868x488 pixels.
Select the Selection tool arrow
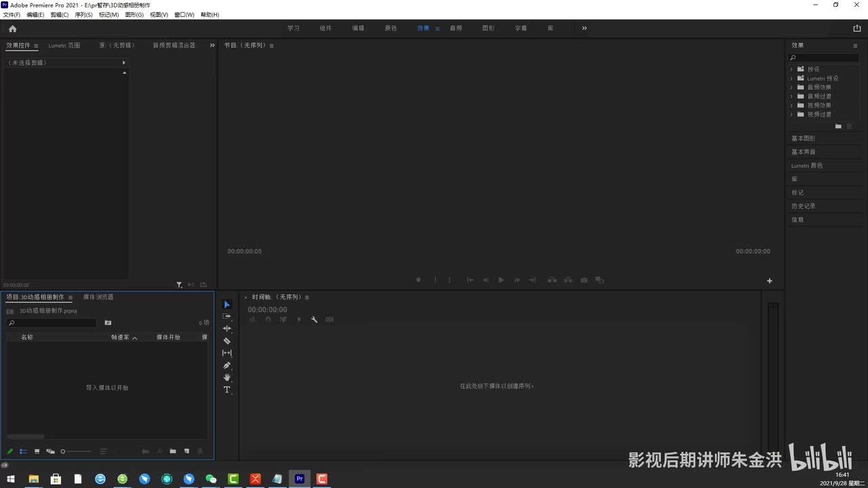pyautogui.click(x=227, y=304)
